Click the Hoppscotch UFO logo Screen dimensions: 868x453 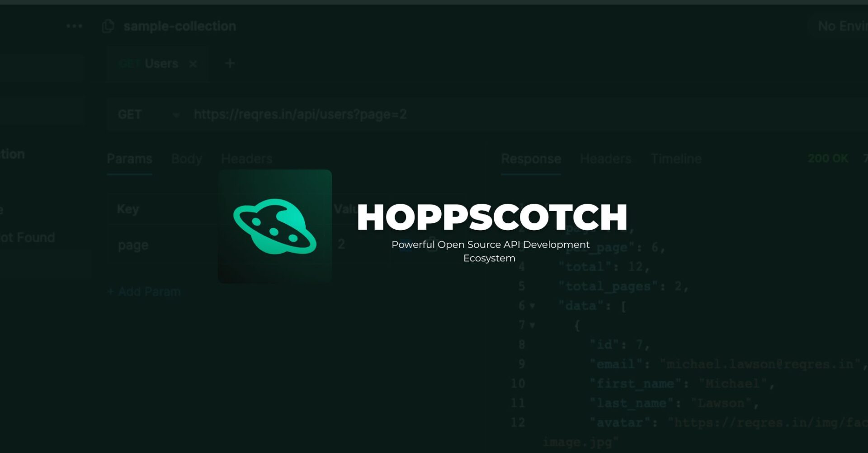click(275, 226)
